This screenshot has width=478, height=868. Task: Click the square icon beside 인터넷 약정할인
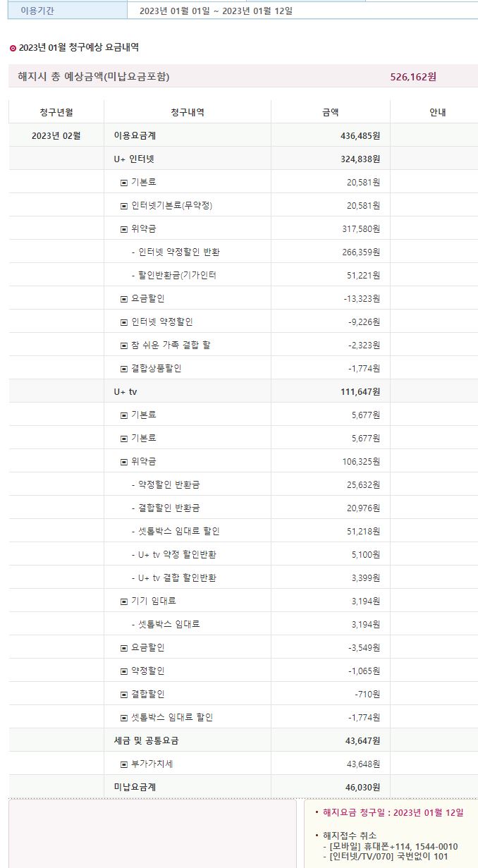click(x=124, y=322)
